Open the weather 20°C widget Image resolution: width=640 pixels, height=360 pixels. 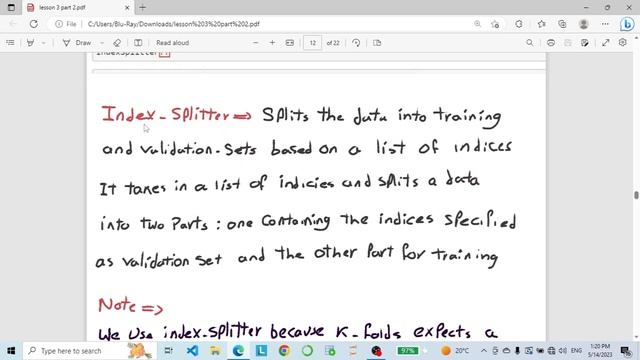(455, 351)
